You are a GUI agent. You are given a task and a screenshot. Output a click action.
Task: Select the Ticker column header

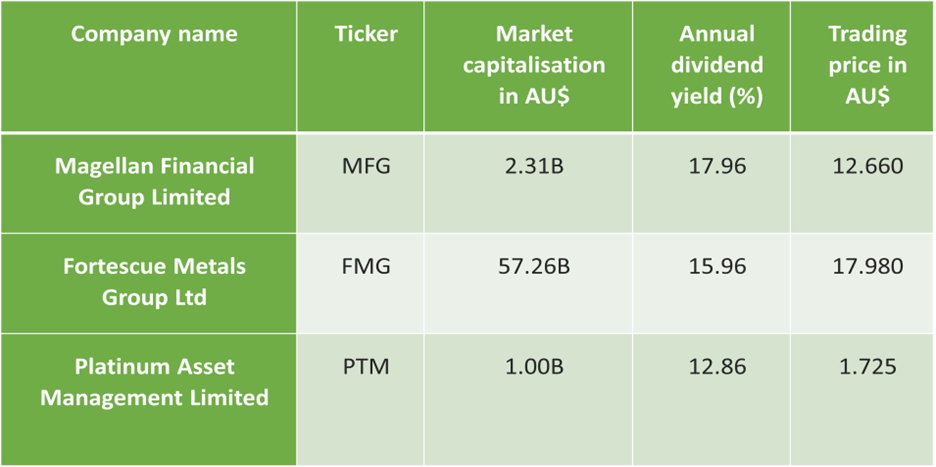pos(360,66)
